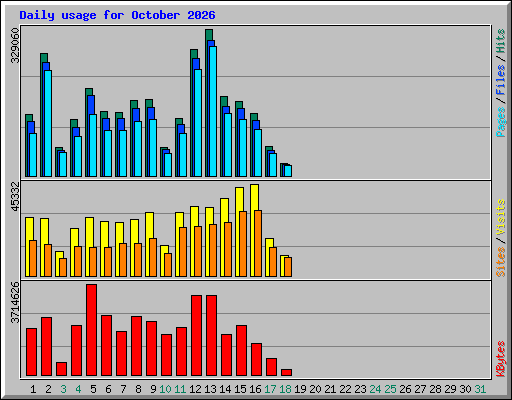Click green day 18 on the axis
The width and height of the screenshot is (512, 400).
[285, 389]
